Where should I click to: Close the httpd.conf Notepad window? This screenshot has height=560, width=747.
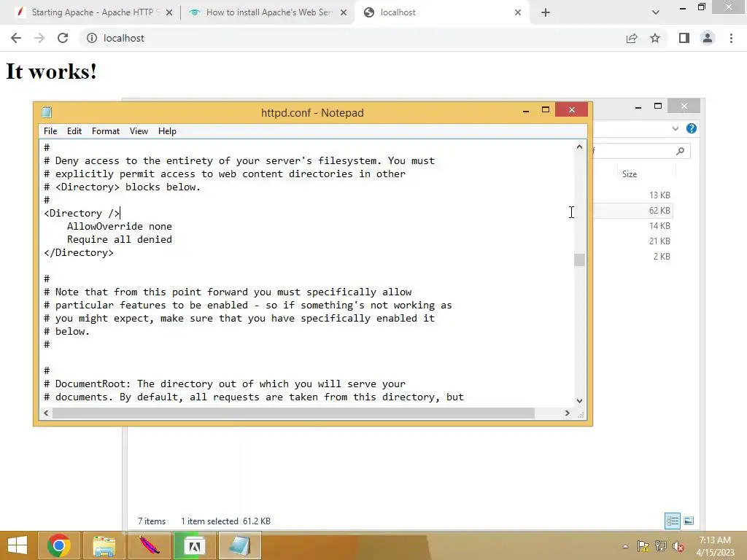(x=572, y=110)
